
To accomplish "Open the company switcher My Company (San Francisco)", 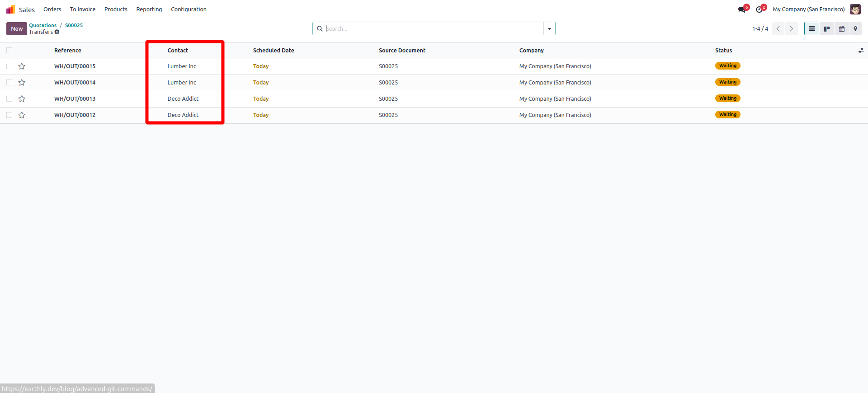I will pyautogui.click(x=808, y=9).
